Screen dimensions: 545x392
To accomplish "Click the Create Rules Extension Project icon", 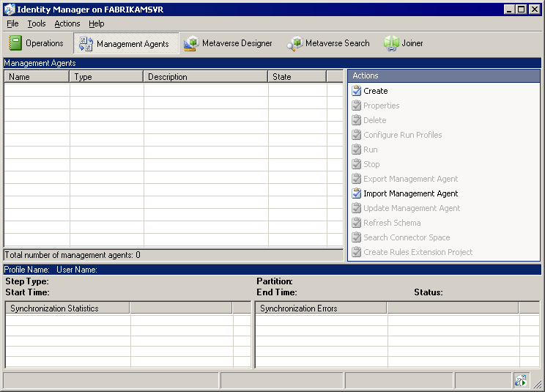I will (x=356, y=252).
